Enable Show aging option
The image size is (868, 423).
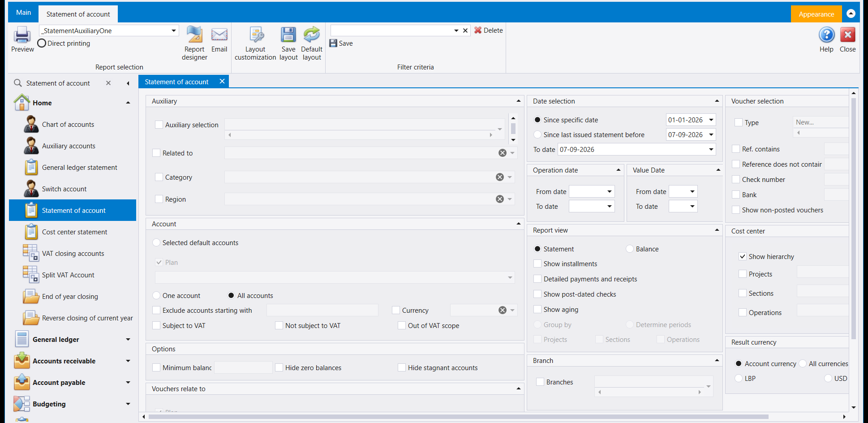point(537,309)
